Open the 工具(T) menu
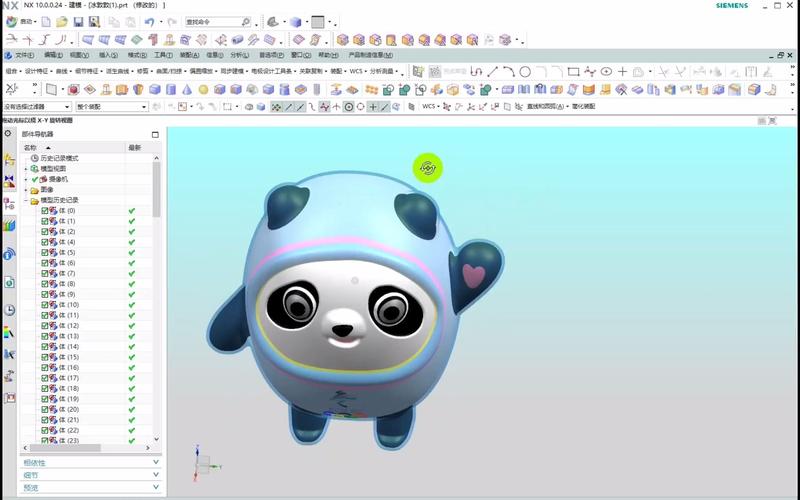The width and height of the screenshot is (800, 500). [x=163, y=55]
